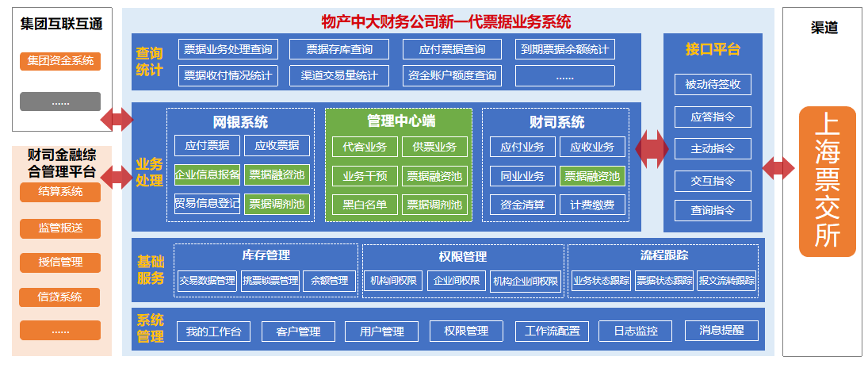Open 消息提醒
Image resolution: width=868 pixels, height=368 pixels.
tap(721, 331)
